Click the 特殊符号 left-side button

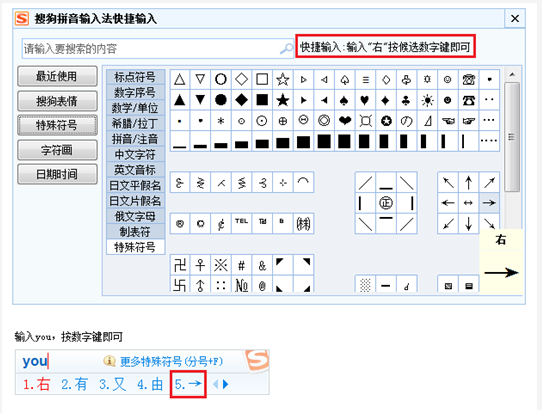point(57,125)
